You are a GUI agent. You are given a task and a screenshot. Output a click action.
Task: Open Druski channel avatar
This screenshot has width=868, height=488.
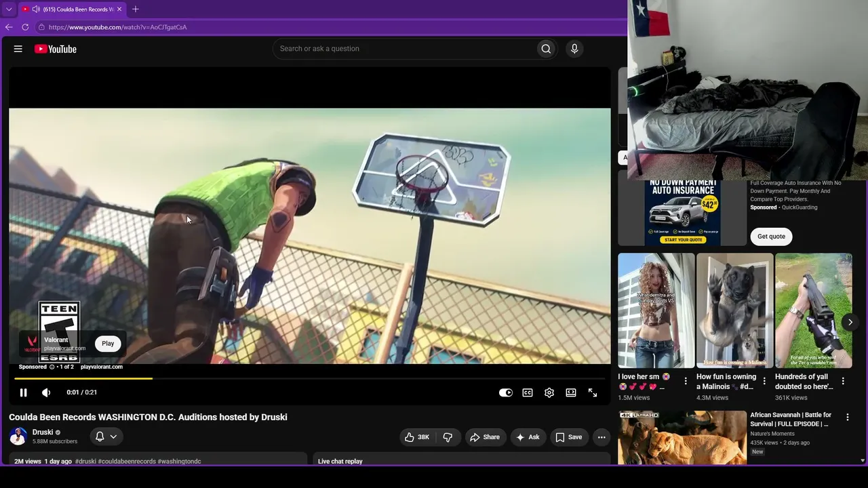(18, 436)
